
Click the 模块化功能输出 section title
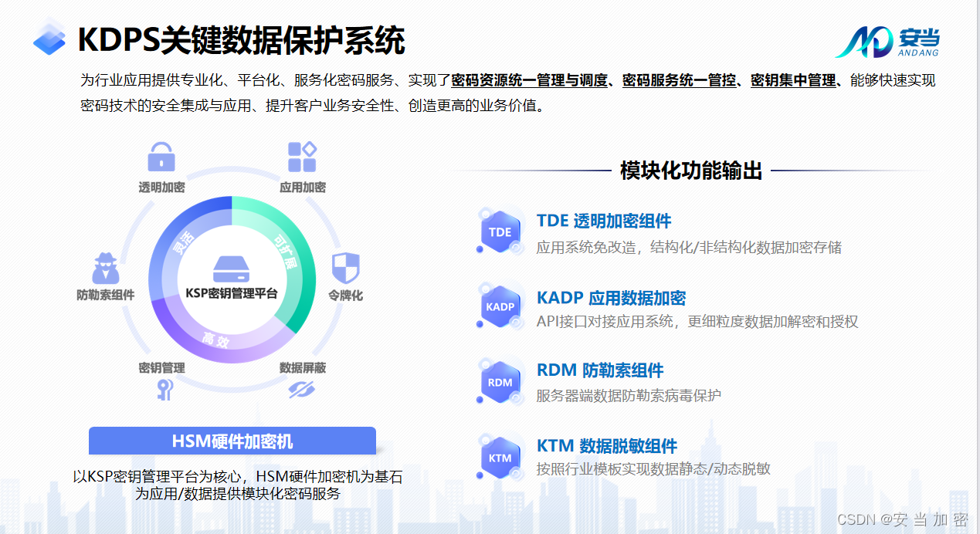[691, 171]
